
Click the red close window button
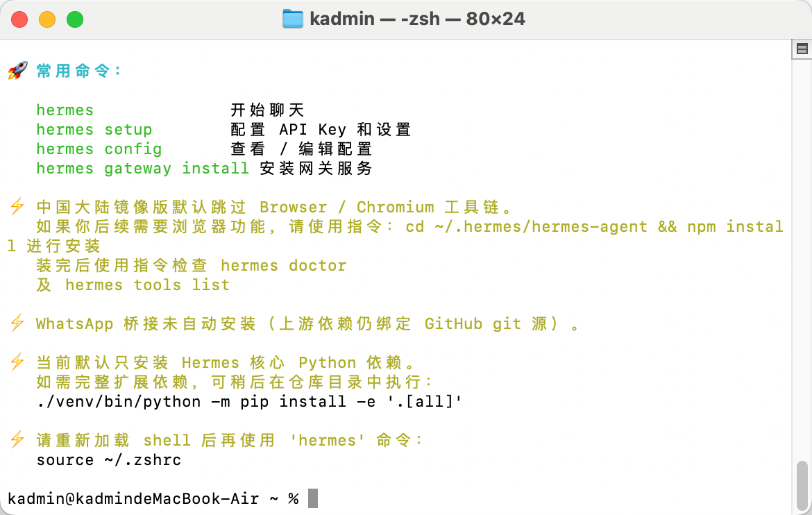19,19
